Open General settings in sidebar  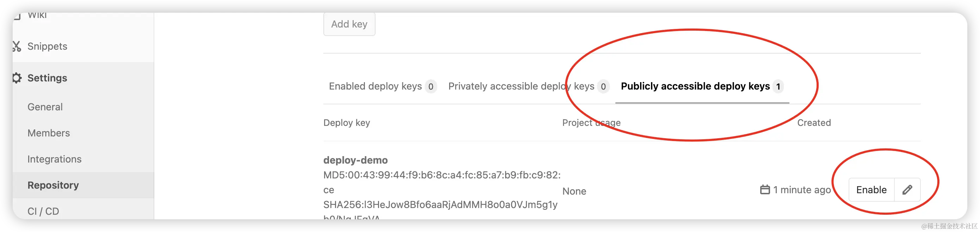pos(45,107)
